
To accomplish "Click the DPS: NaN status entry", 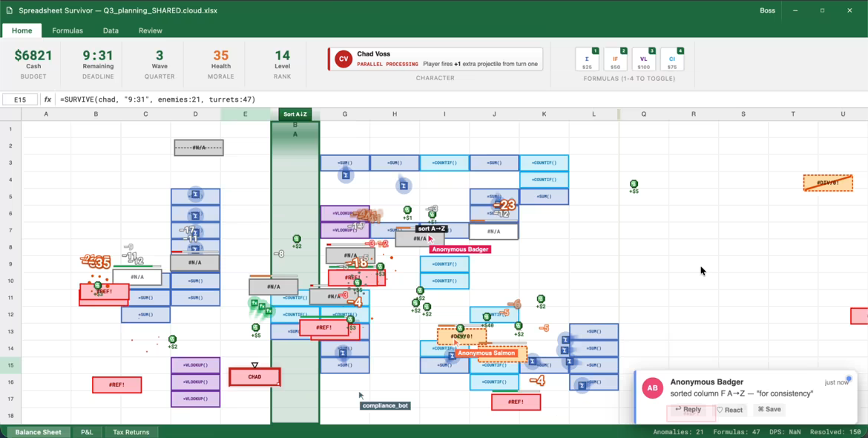I will click(x=786, y=432).
